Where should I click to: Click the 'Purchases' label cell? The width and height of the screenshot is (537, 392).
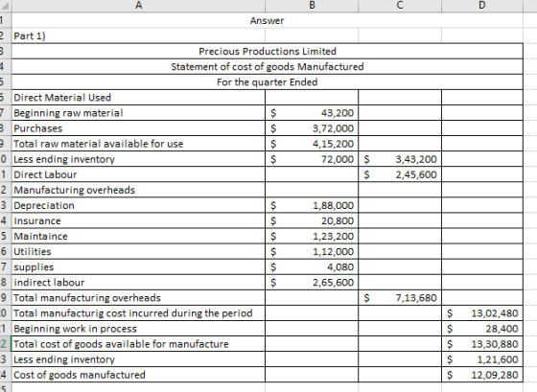138,128
